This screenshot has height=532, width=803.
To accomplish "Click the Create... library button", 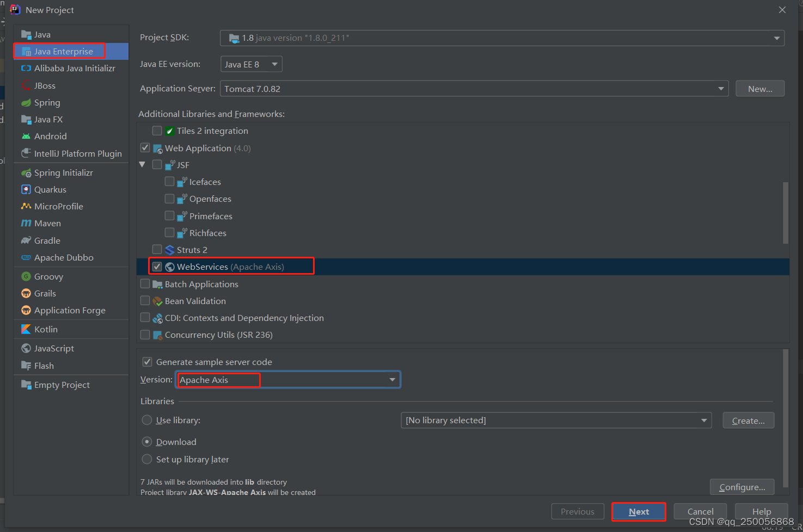I will (x=749, y=420).
